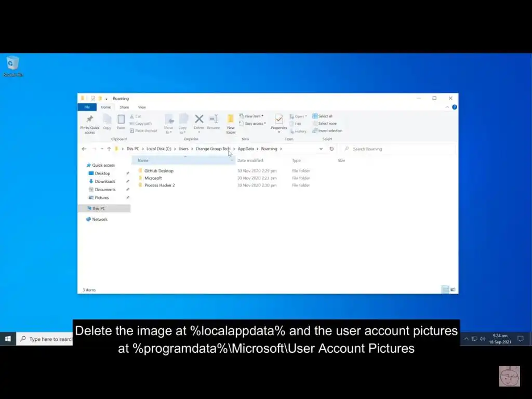Click the History command

tap(298, 131)
